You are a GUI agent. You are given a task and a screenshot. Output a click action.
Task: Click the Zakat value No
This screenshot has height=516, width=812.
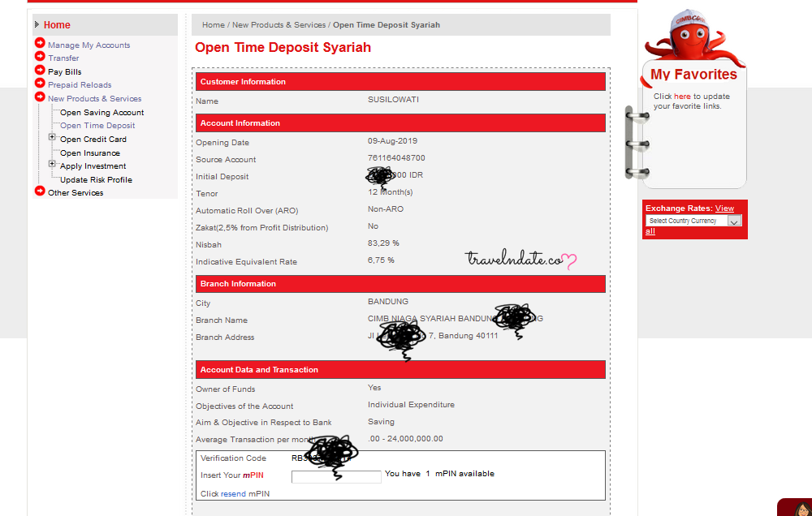pyautogui.click(x=373, y=226)
